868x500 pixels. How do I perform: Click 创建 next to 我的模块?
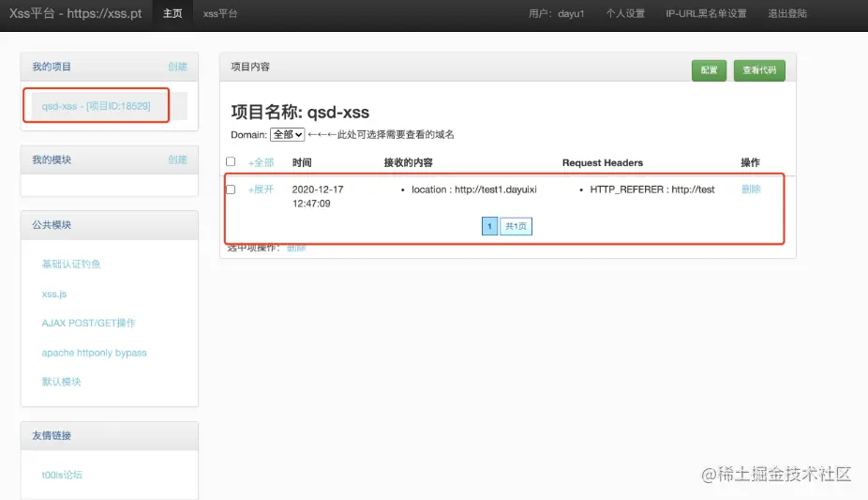click(178, 159)
